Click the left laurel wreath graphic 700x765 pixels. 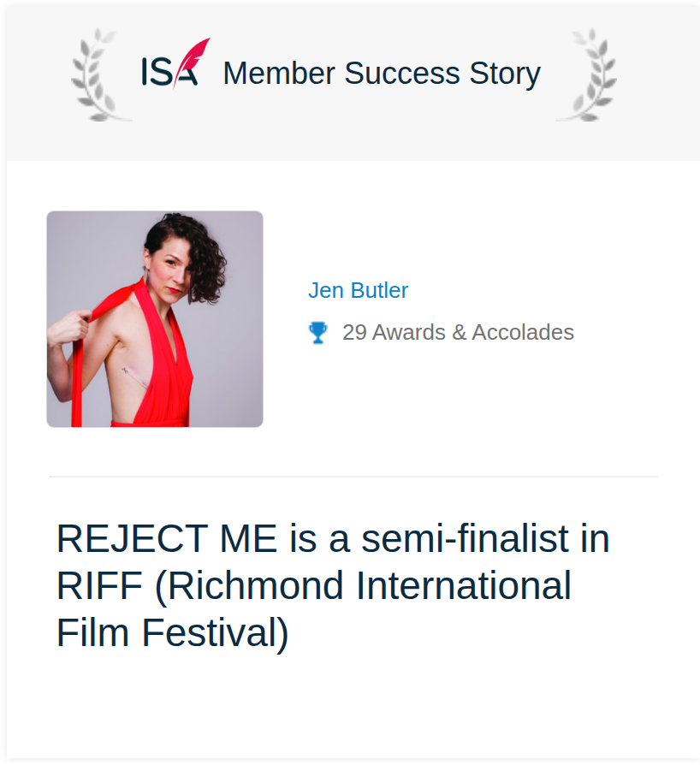coord(100,74)
